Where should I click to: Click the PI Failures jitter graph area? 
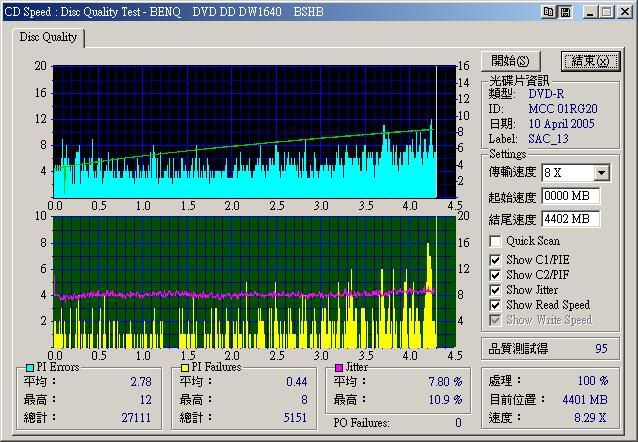(254, 282)
